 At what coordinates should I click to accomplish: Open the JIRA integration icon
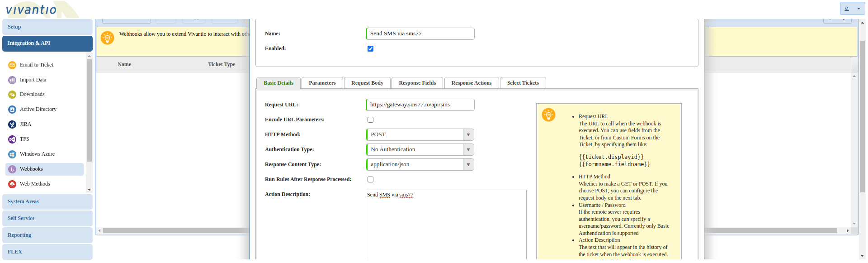tap(12, 124)
